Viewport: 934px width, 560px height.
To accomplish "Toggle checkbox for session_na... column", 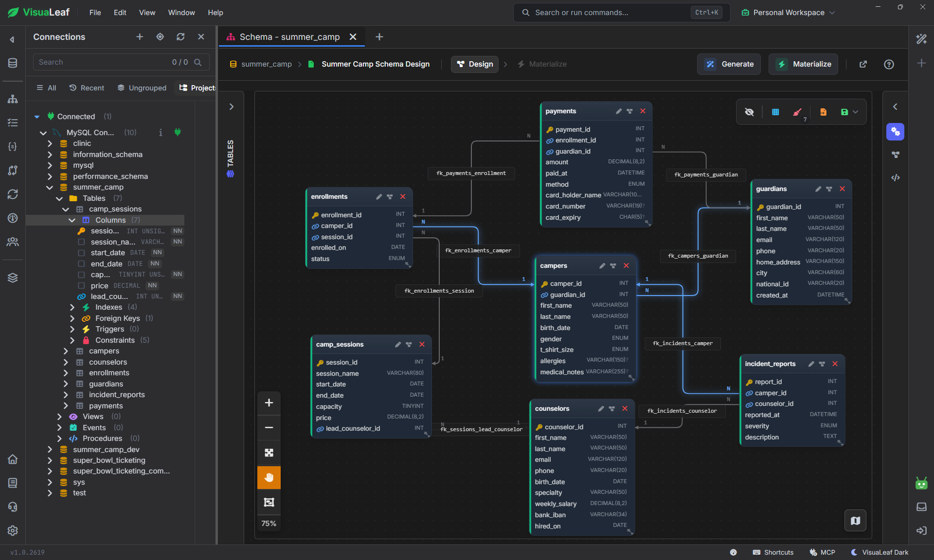I will tap(81, 242).
